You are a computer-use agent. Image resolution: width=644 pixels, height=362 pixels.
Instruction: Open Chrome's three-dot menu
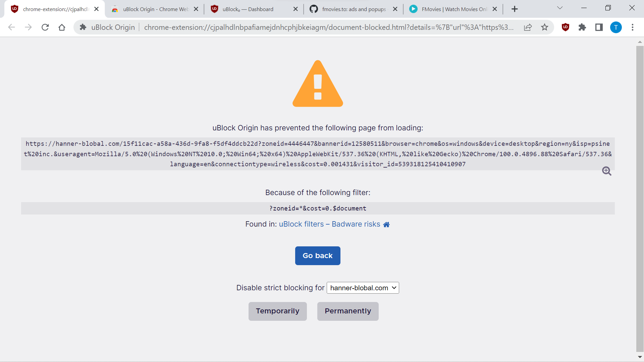click(633, 27)
